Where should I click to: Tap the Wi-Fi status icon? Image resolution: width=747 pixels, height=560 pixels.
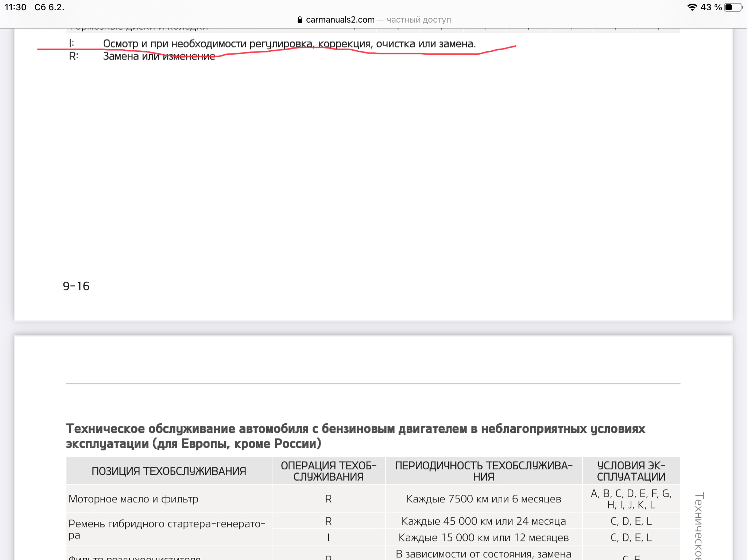692,7
